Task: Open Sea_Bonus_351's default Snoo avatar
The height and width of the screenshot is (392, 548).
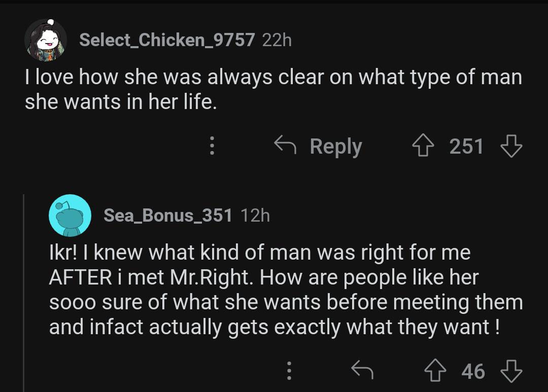Action: click(70, 215)
